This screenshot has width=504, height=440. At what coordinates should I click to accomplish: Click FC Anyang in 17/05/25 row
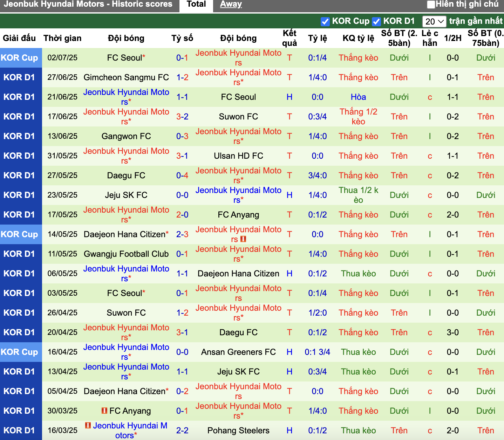click(238, 215)
